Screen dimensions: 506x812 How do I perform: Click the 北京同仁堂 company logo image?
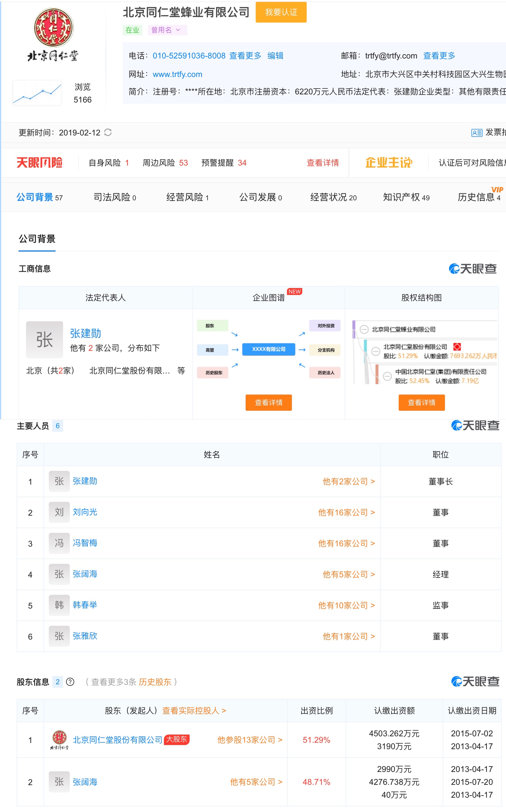pos(53,35)
